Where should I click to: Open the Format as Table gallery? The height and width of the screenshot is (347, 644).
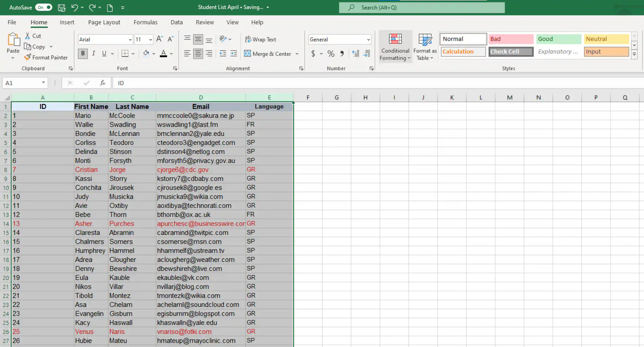coord(425,47)
